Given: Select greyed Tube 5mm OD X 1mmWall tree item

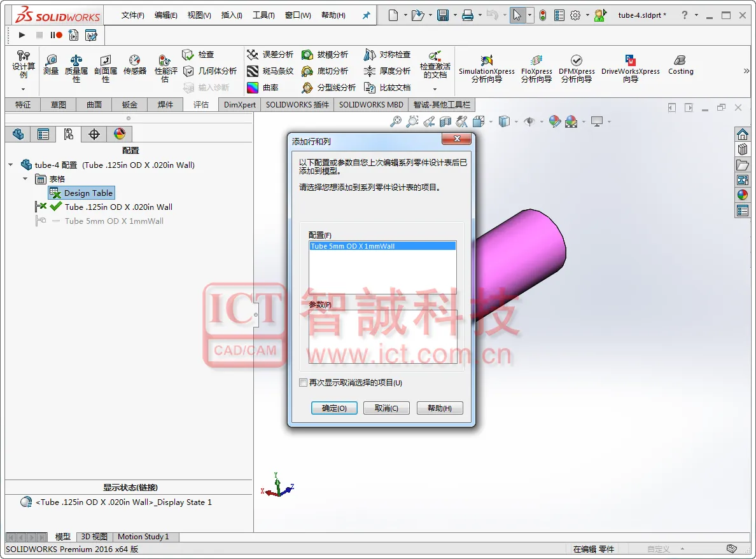Looking at the screenshot, I should coord(114,221).
